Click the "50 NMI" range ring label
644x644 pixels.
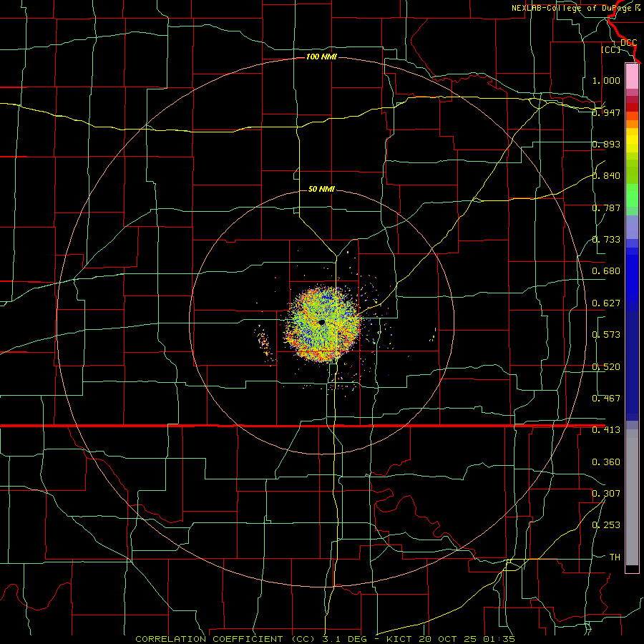(321, 189)
